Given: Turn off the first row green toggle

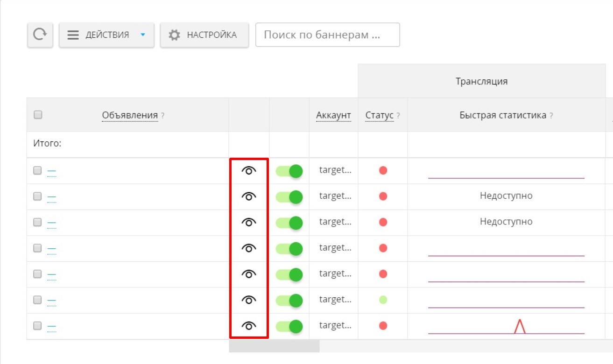Looking at the screenshot, I should (289, 171).
